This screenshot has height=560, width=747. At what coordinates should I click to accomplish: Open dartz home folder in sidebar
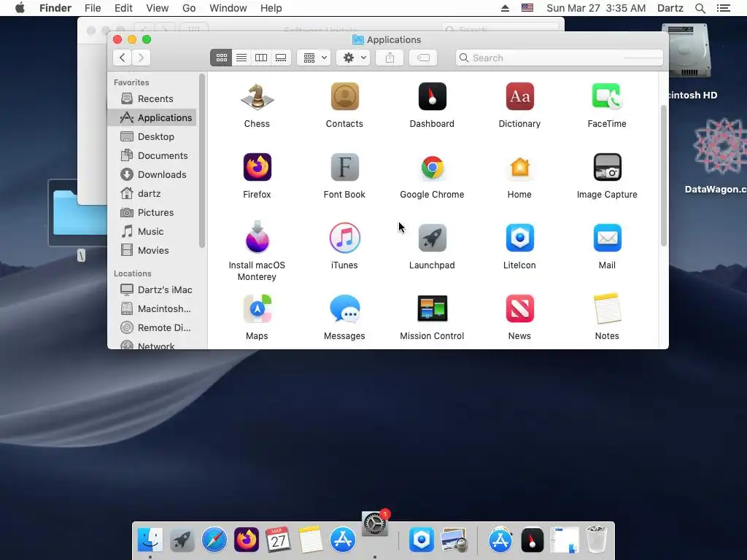click(x=152, y=193)
